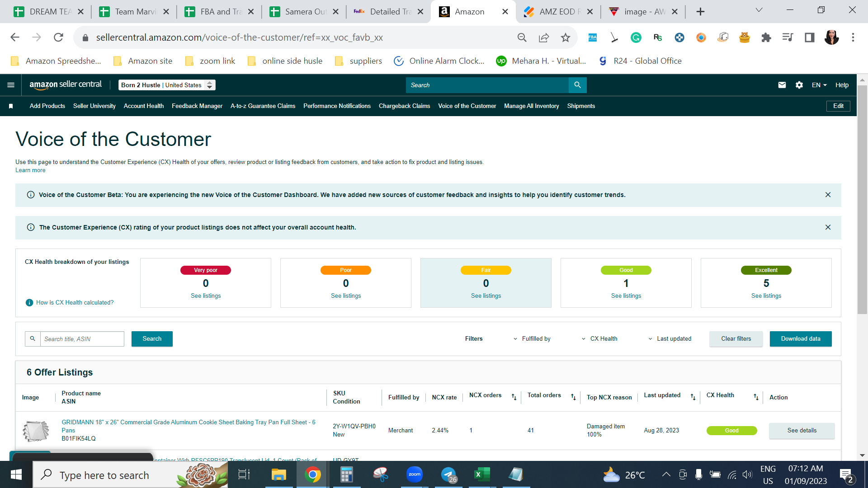Open Account Health menu item
This screenshot has height=488, width=868.
(144, 106)
